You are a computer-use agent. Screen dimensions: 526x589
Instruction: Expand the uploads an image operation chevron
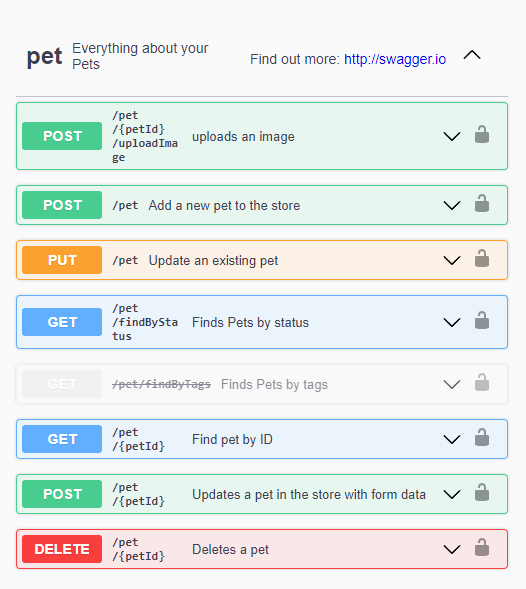click(x=452, y=136)
